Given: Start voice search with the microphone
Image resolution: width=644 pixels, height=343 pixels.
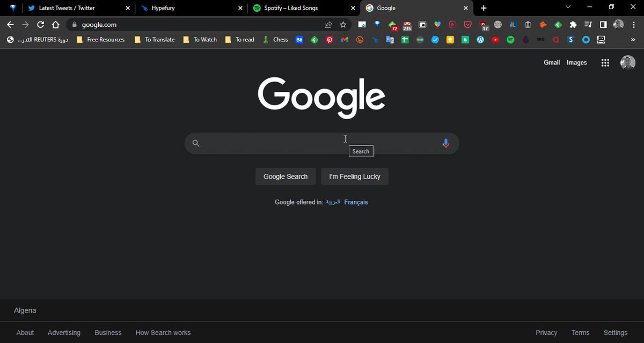Looking at the screenshot, I should [445, 143].
